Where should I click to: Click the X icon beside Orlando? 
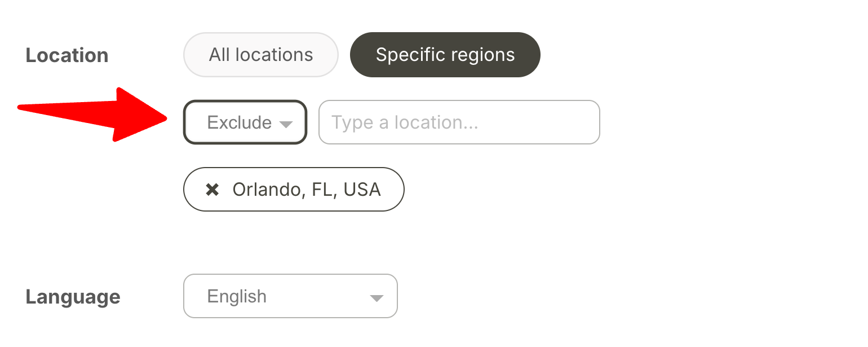[x=212, y=190]
